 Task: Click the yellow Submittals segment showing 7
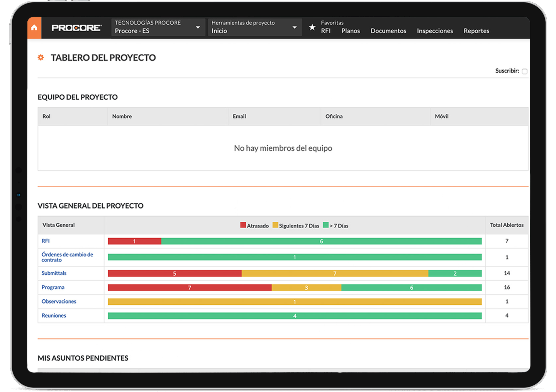click(335, 273)
